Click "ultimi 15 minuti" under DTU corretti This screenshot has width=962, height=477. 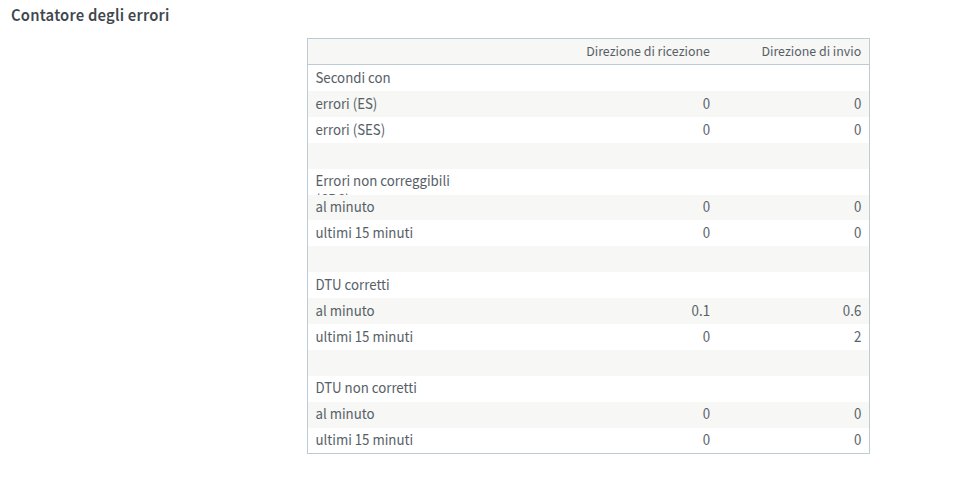click(x=364, y=337)
